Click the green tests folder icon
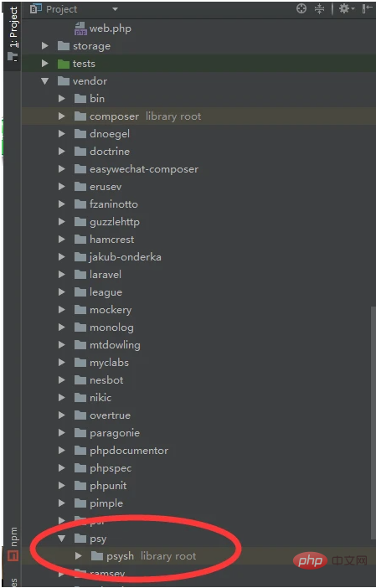The height and width of the screenshot is (588, 376). [64, 64]
